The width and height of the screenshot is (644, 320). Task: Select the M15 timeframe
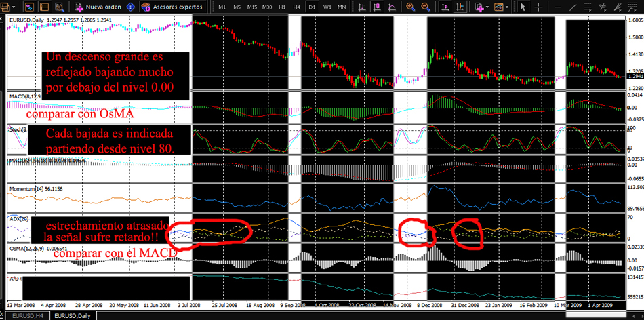point(251,7)
